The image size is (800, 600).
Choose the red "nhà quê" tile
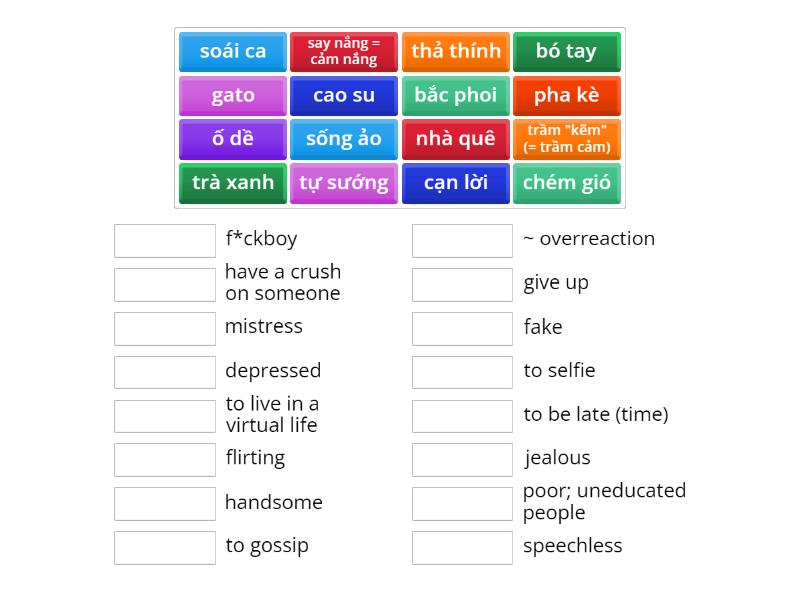[x=456, y=139]
